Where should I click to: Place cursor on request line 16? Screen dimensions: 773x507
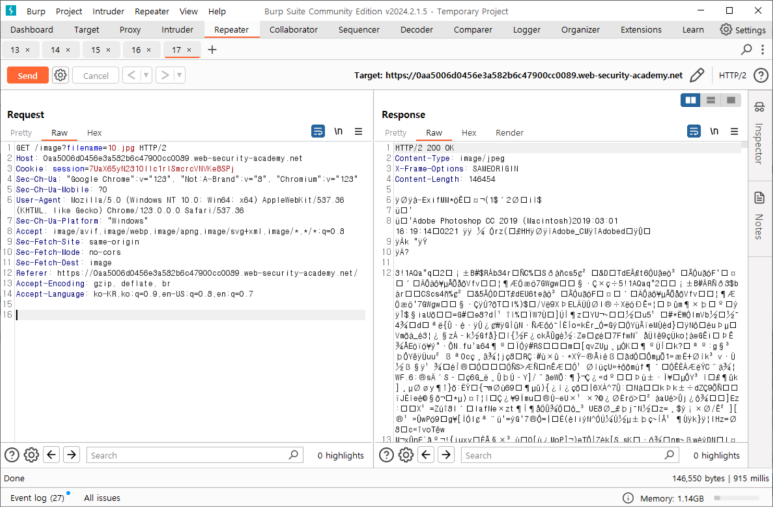click(190, 315)
